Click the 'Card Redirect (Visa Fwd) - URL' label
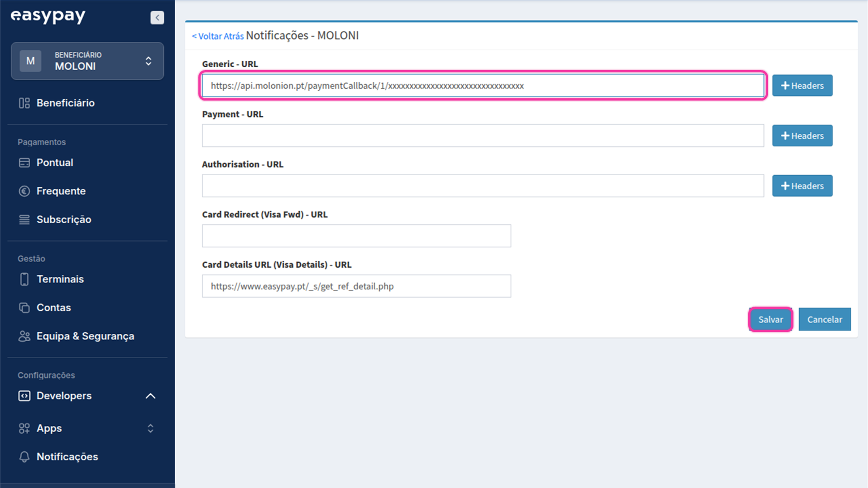This screenshot has height=488, width=868. click(x=265, y=215)
